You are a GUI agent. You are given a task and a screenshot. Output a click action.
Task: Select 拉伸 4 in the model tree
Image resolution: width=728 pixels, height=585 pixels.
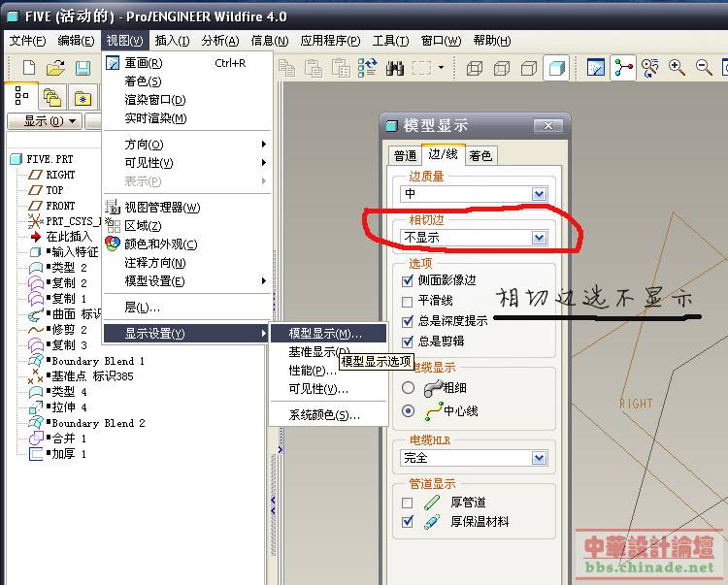(x=69, y=407)
